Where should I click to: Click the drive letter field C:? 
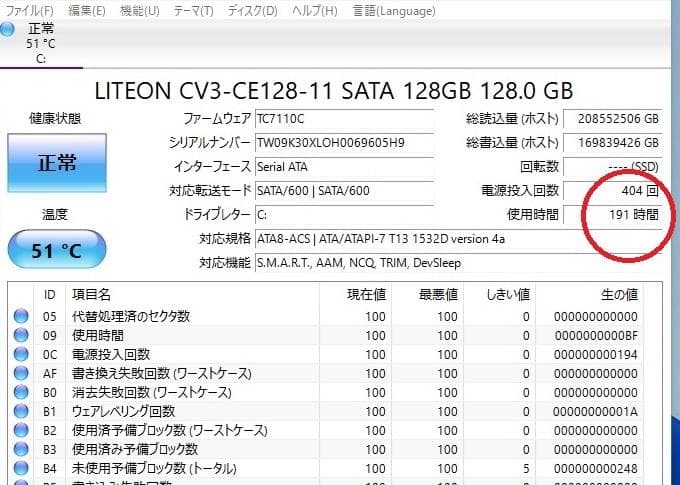(344, 215)
